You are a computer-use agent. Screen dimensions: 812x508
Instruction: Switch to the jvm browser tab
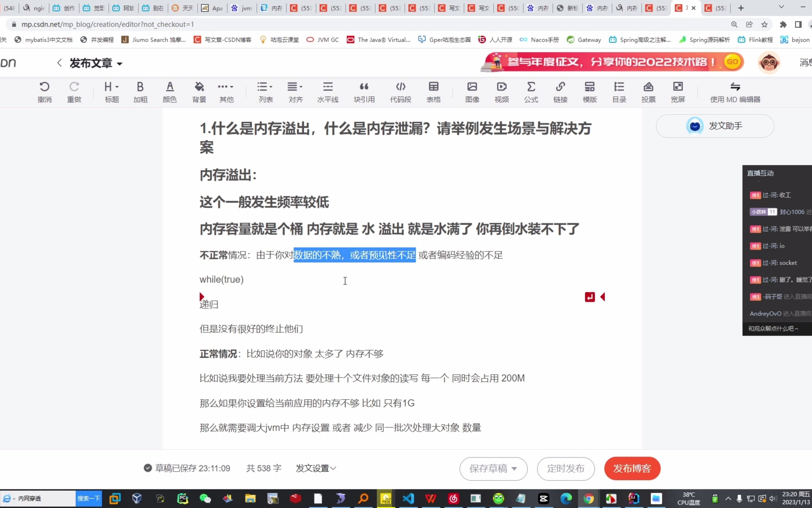coord(242,8)
